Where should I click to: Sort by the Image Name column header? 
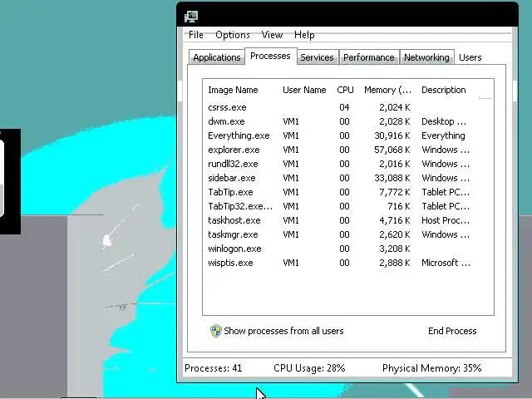click(233, 90)
